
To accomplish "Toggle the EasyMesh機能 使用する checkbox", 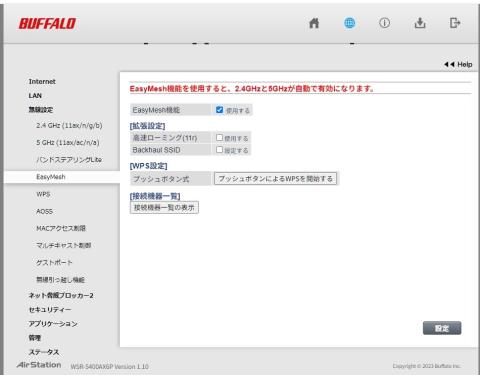I will 219,110.
